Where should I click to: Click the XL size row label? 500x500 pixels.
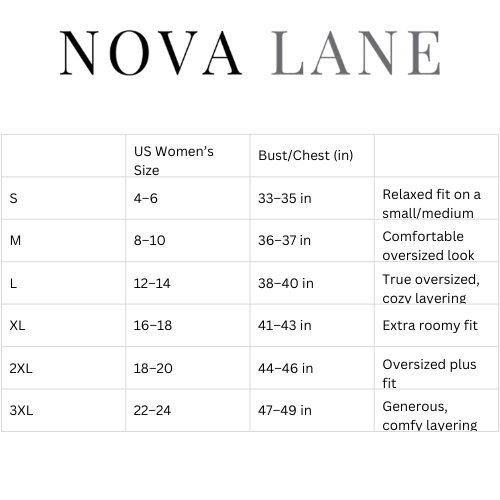pyautogui.click(x=17, y=325)
